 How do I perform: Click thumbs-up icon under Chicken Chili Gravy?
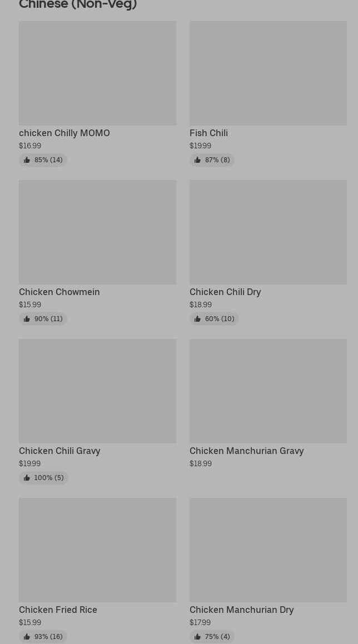coord(27,478)
